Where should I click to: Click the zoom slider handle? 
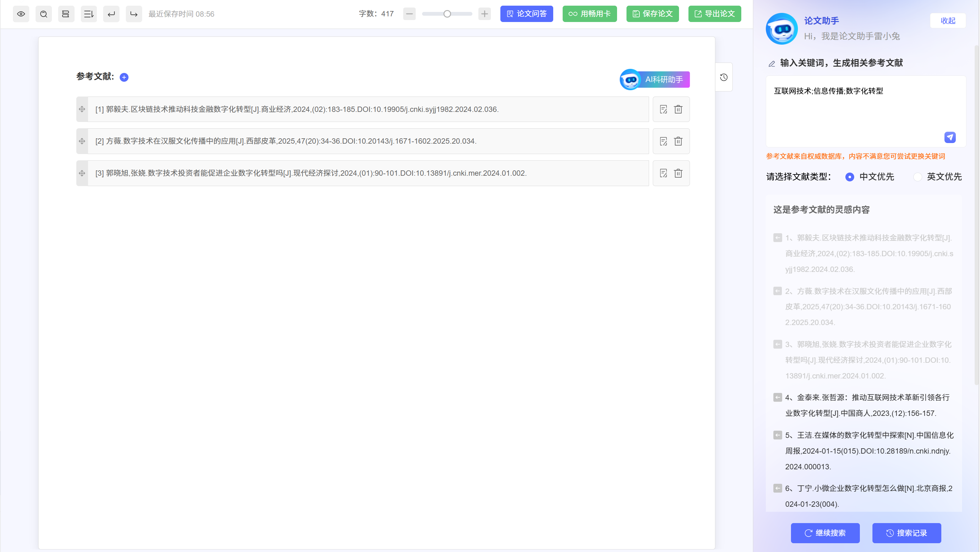point(448,14)
